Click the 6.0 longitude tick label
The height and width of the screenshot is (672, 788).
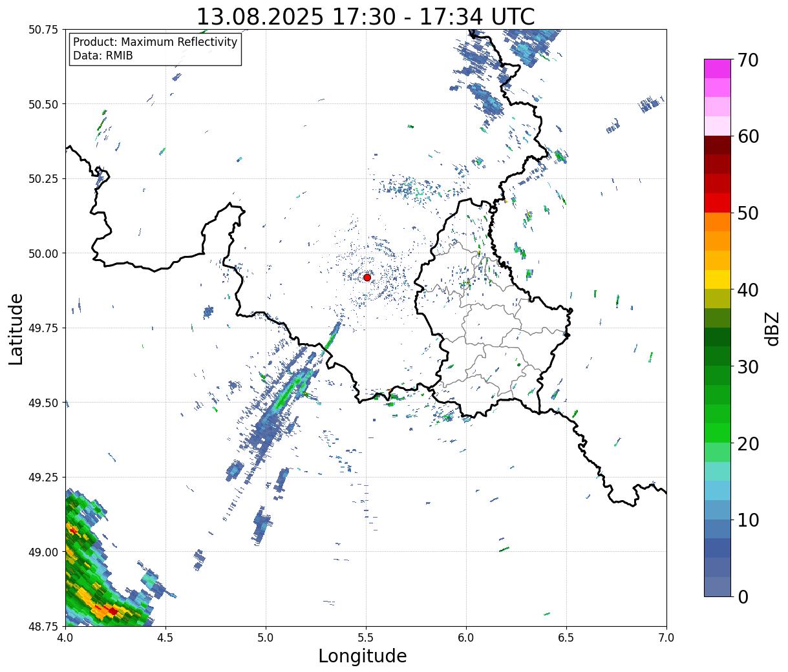pos(466,637)
